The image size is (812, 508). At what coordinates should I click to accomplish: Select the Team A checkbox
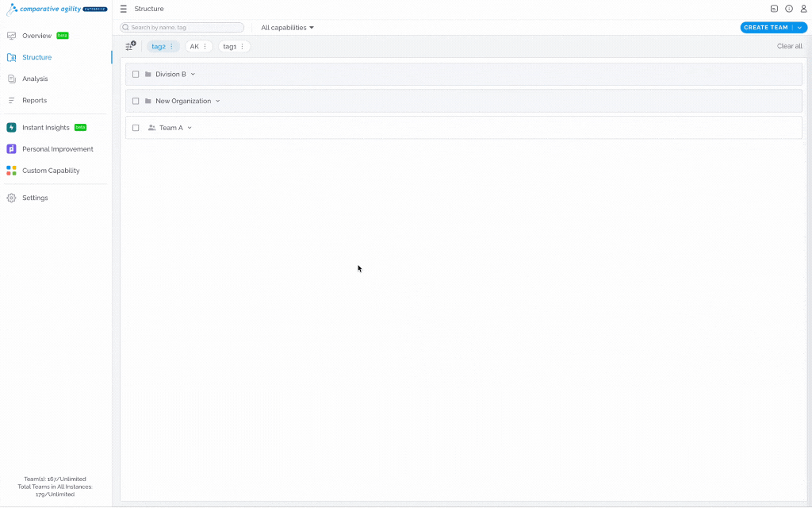(x=136, y=128)
